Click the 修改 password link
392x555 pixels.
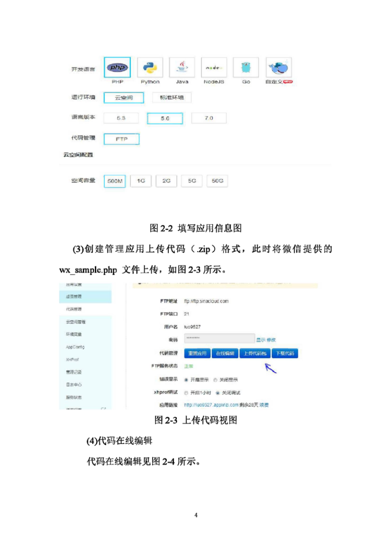coord(271,340)
